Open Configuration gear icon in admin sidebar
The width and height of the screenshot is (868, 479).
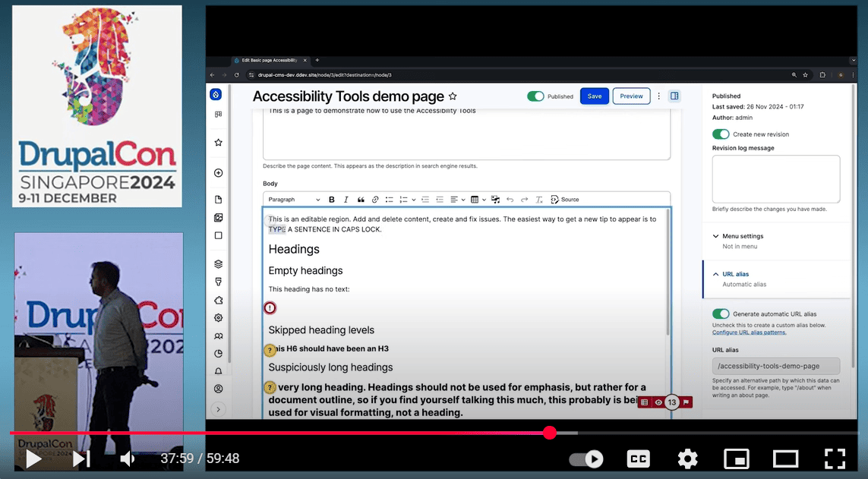pos(218,318)
